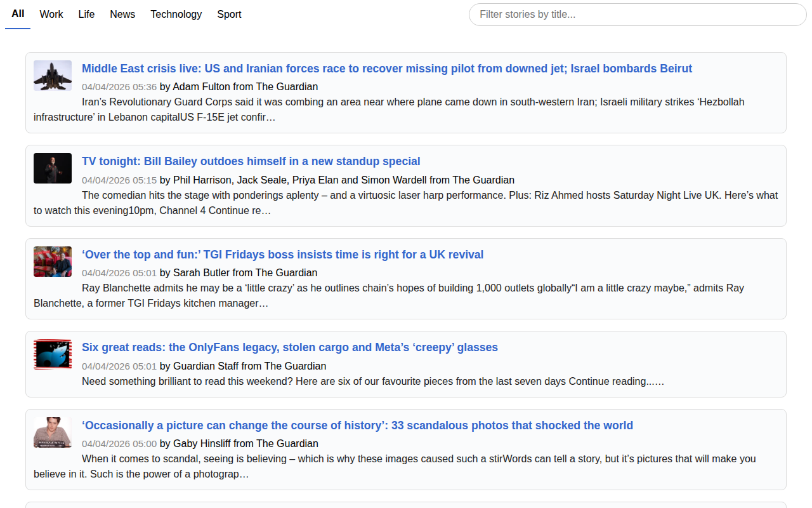Viewport: 812px width, 508px height.
Task: Open Six great reads OnlyFans legacy article
Action: point(289,347)
